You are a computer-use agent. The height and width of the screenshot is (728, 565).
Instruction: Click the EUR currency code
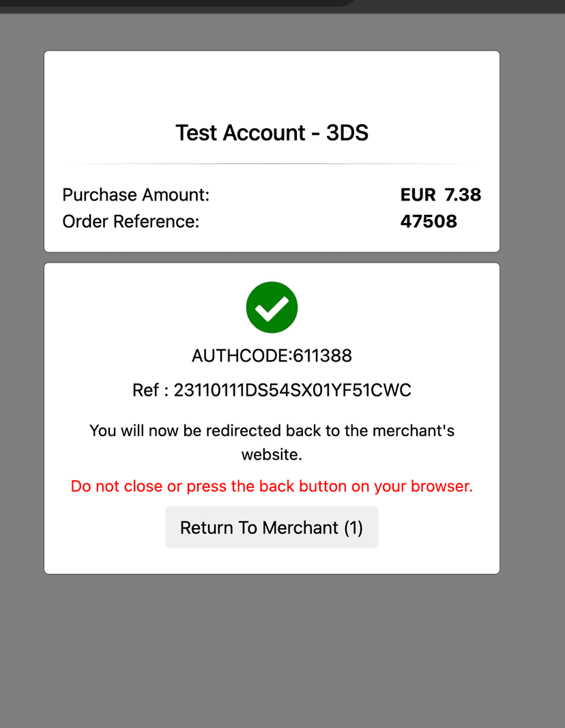click(418, 194)
